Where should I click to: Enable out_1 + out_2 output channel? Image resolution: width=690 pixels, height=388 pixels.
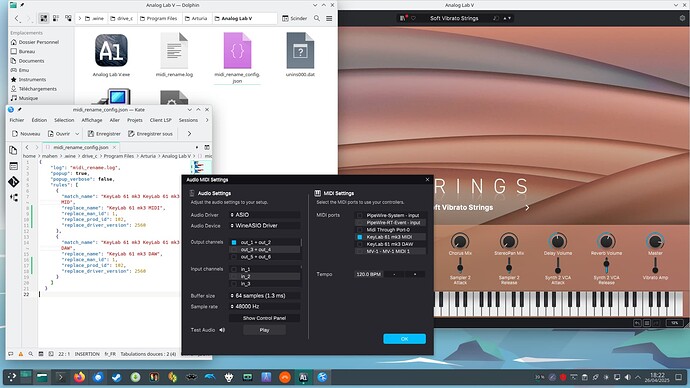pos(234,242)
